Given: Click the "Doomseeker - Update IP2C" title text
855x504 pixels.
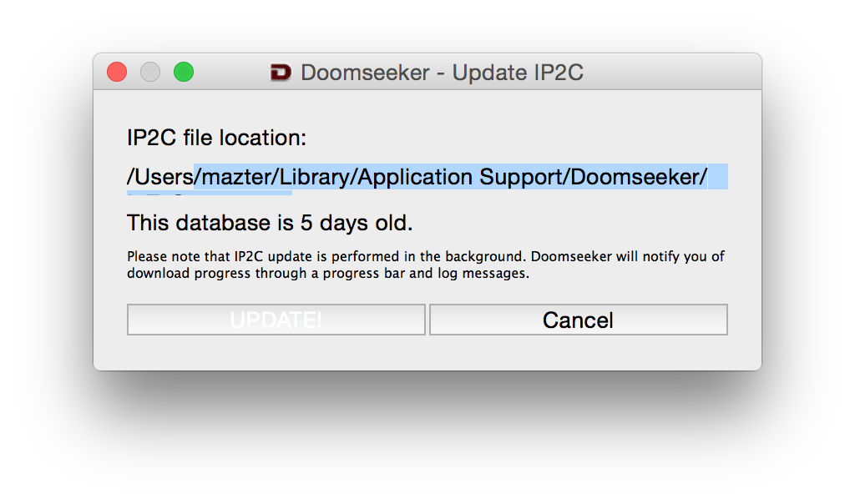Looking at the screenshot, I should [x=442, y=73].
